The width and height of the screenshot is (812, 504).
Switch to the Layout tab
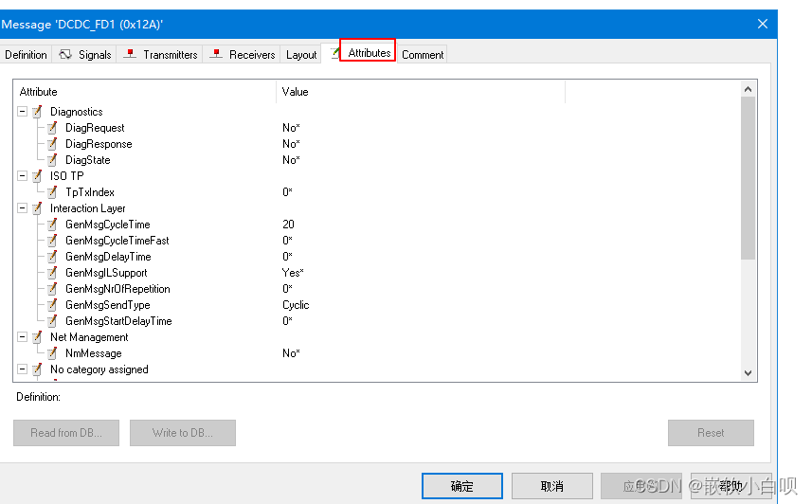tap(301, 54)
